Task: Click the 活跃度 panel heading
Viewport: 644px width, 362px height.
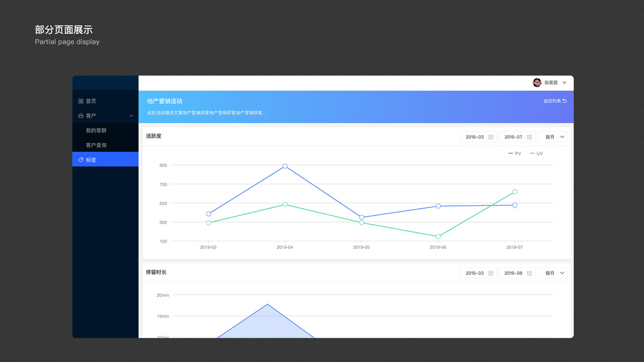Action: coord(153,136)
